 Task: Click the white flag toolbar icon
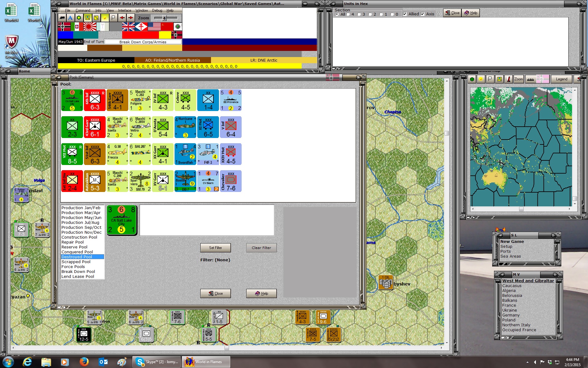[113, 18]
